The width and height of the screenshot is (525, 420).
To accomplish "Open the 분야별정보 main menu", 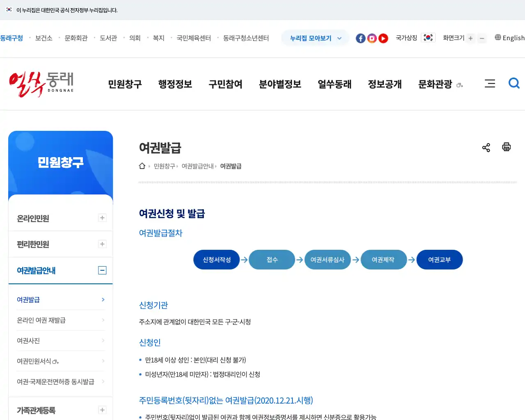I will point(280,84).
